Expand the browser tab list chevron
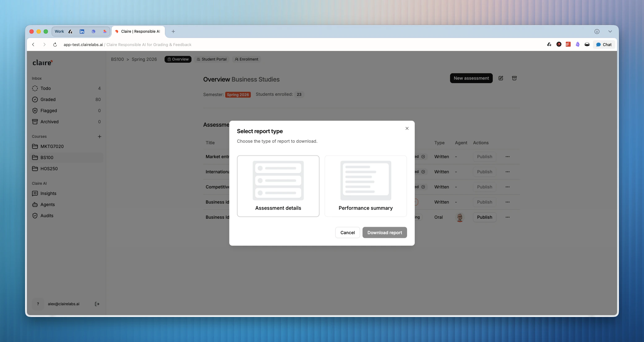644x342 pixels. pyautogui.click(x=610, y=32)
